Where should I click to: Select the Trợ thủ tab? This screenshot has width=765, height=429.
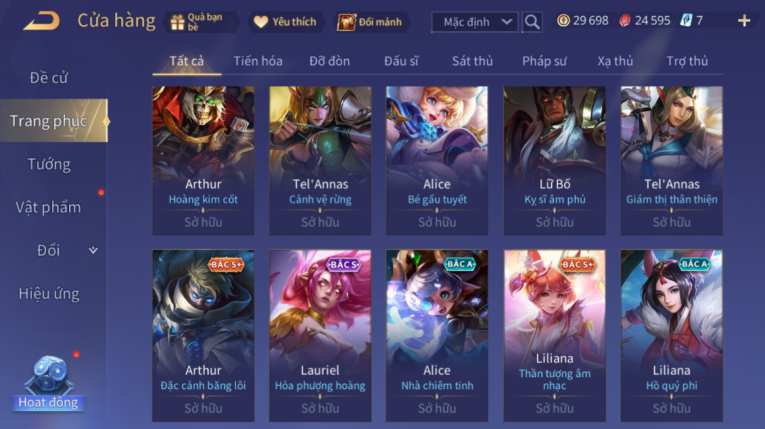687,61
